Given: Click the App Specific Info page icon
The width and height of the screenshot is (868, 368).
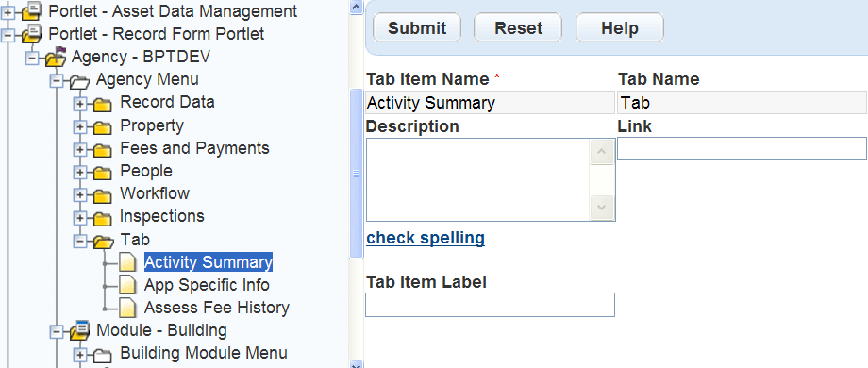Looking at the screenshot, I should coord(128,285).
